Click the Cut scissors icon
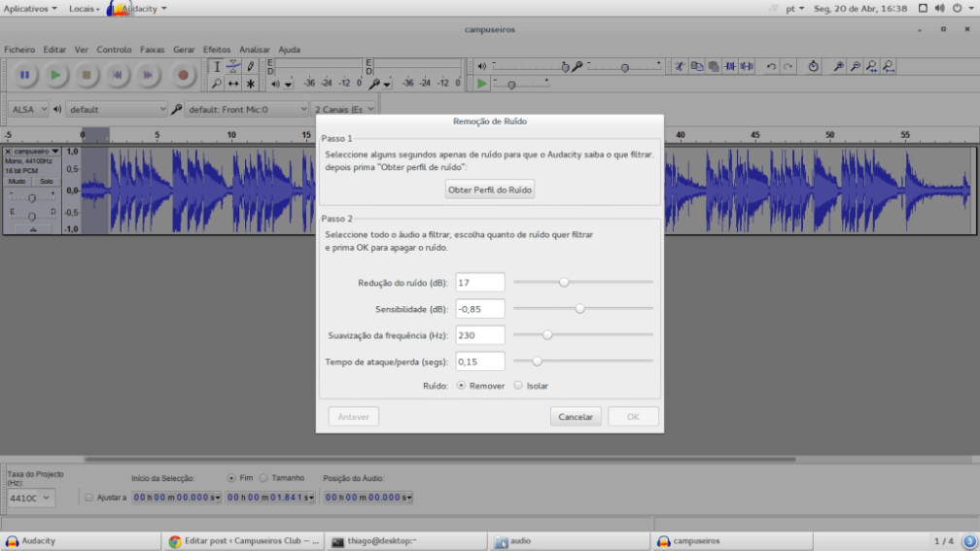980x551 pixels. tap(681, 67)
